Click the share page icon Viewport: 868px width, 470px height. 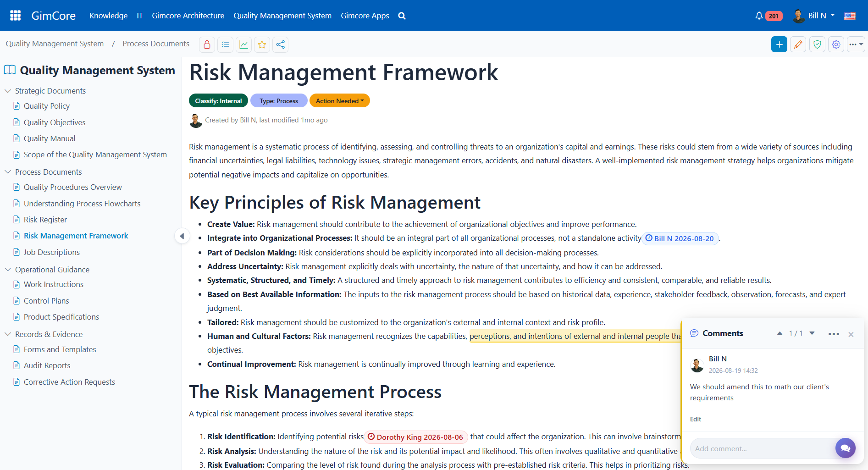click(x=280, y=44)
